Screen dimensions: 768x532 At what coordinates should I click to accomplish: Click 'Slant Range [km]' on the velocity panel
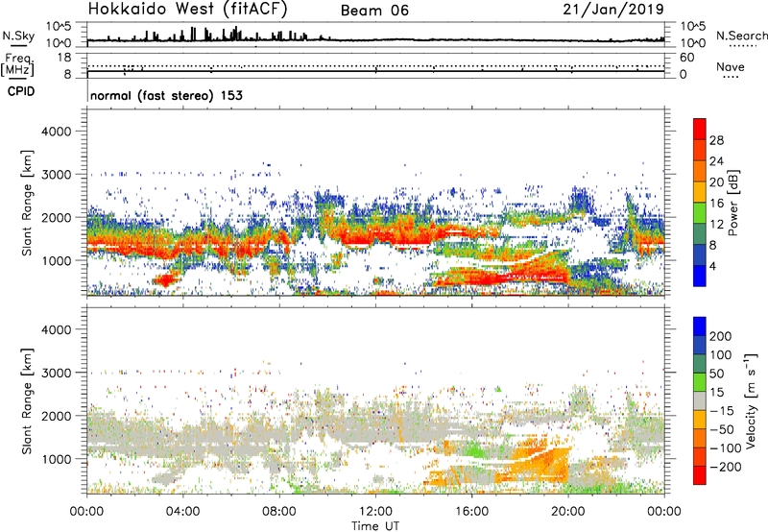pyautogui.click(x=27, y=401)
